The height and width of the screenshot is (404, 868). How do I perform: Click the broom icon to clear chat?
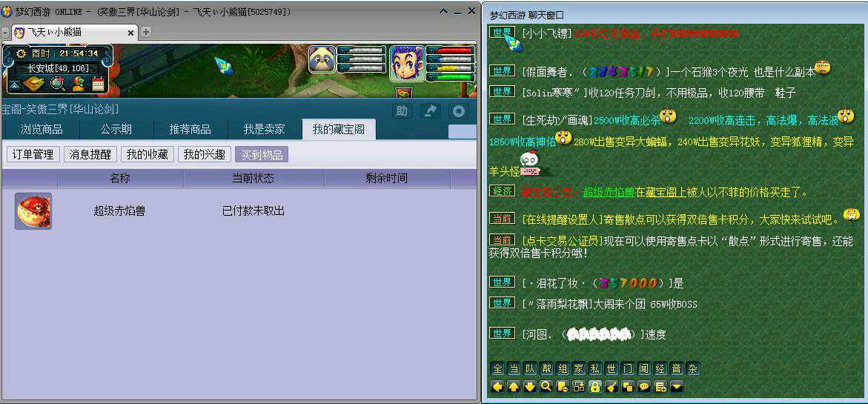coord(612,386)
